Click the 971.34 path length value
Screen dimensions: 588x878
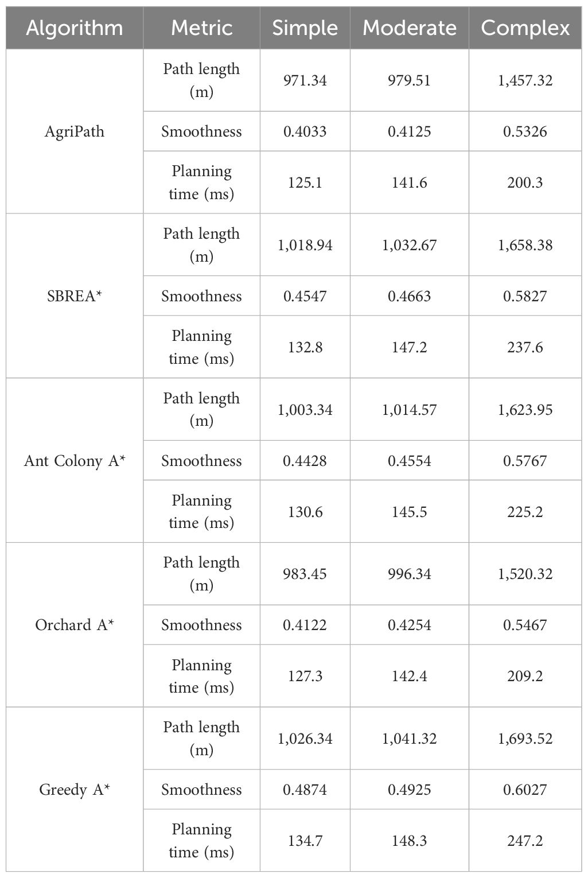305,80
